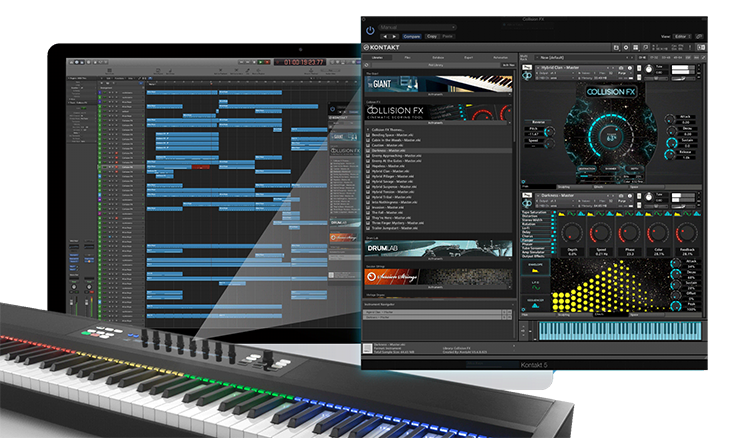Click the Pitch knob beside Reverse section
The width and height of the screenshot is (733, 438).
[x=550, y=132]
